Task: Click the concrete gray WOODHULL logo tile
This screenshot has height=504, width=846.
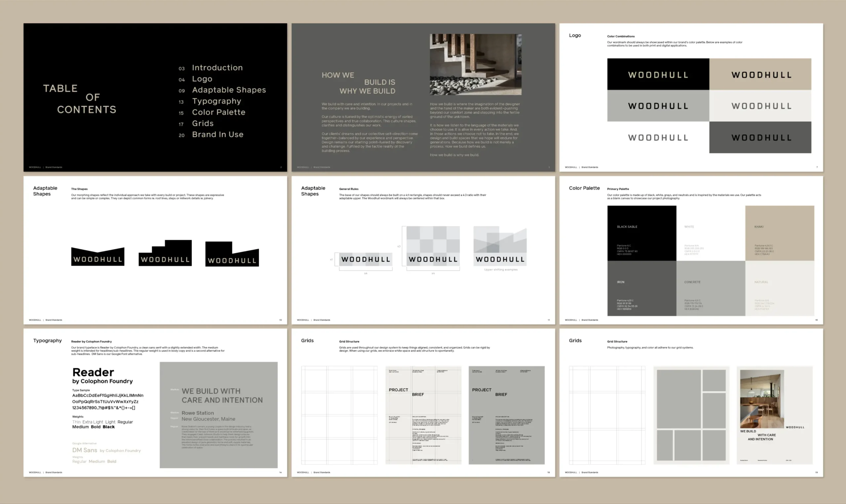Action: pyautogui.click(x=658, y=106)
